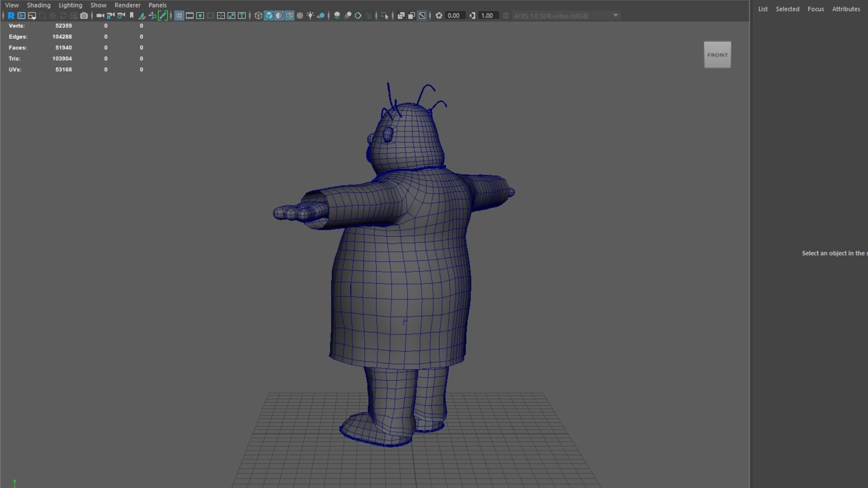Click the Faces count 51940
The width and height of the screenshot is (868, 488).
point(63,47)
